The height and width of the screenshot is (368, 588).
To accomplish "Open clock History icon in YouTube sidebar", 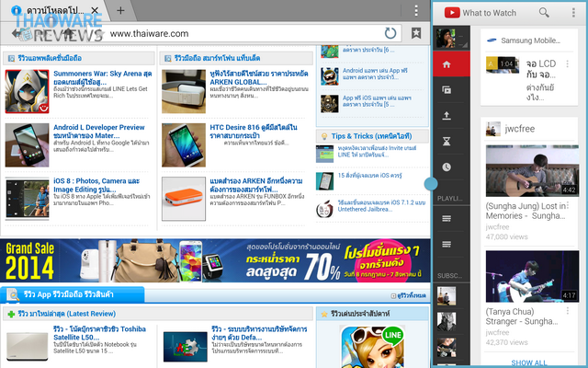I will 447,167.
